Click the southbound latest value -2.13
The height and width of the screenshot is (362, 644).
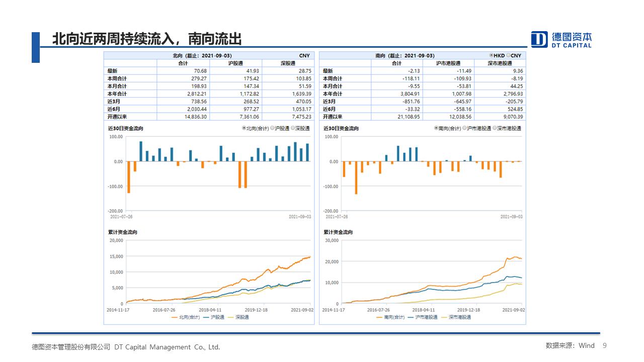tap(414, 71)
